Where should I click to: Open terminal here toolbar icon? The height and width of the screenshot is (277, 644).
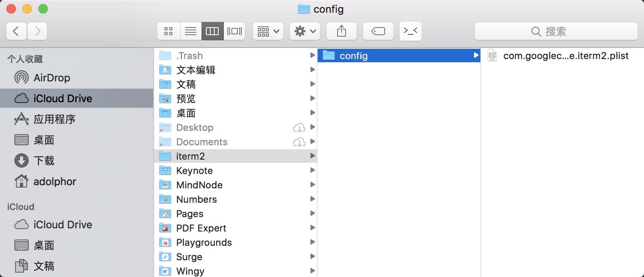[411, 31]
